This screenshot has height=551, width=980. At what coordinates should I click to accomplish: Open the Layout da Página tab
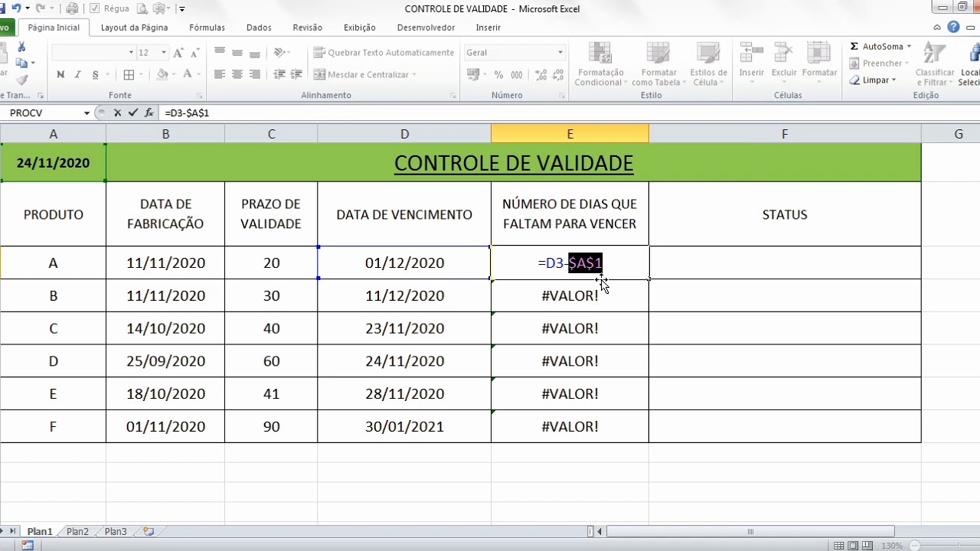135,28
